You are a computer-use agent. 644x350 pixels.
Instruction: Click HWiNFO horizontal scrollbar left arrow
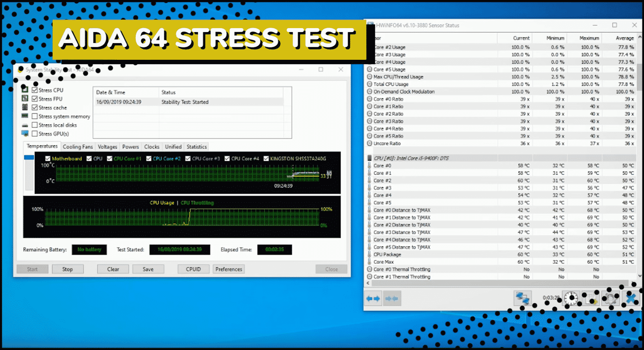click(368, 283)
